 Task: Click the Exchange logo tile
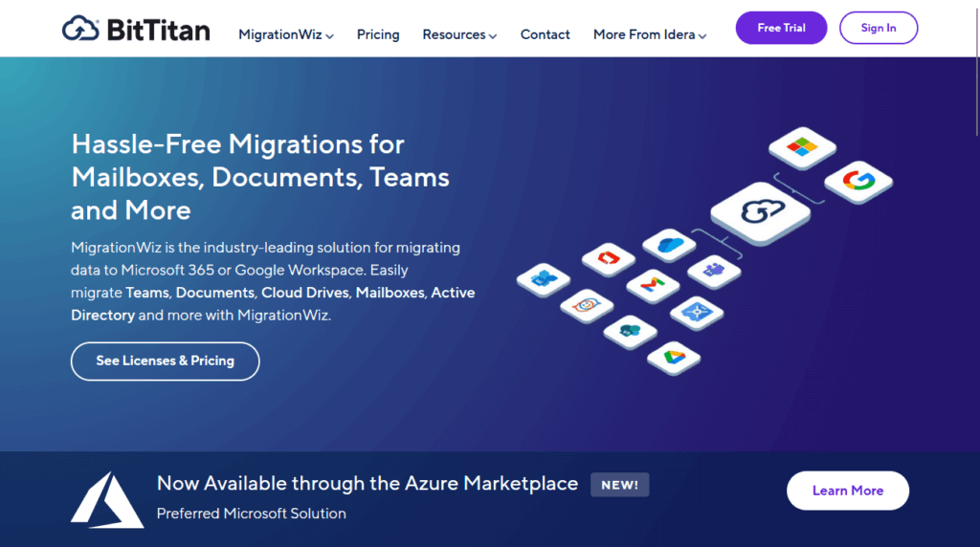click(x=544, y=279)
